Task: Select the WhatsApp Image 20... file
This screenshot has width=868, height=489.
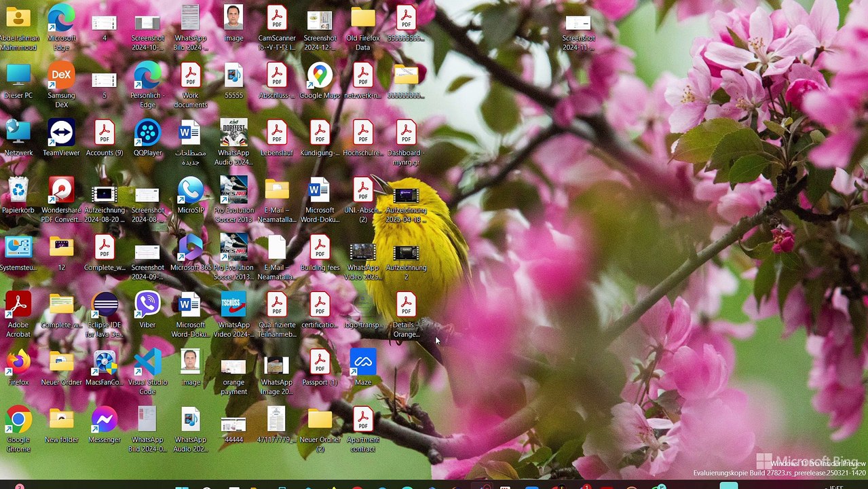Action: 276,376
